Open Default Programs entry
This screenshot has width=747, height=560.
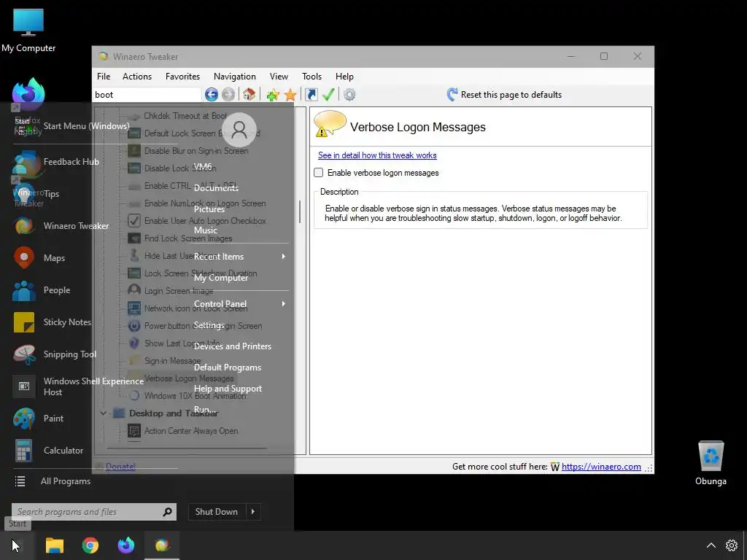point(228,367)
